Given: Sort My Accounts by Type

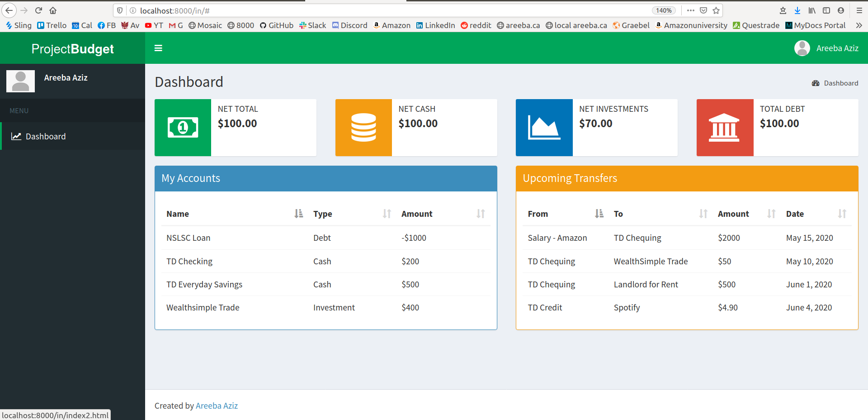Looking at the screenshot, I should coord(352,214).
